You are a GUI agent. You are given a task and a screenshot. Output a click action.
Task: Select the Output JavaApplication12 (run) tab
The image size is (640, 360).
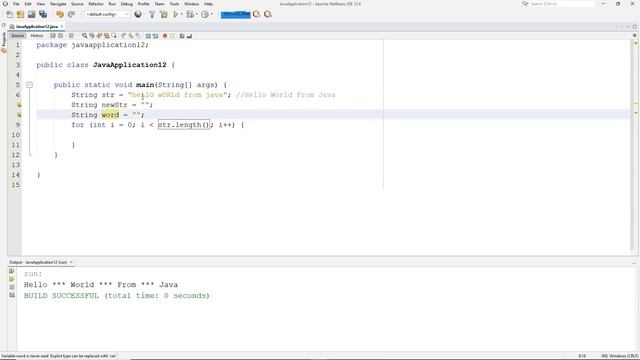coord(38,262)
